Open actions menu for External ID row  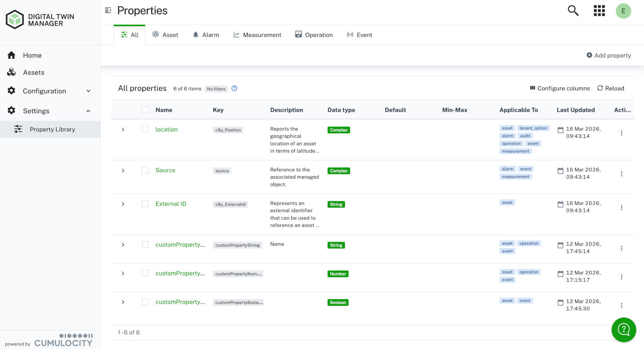coord(622,208)
